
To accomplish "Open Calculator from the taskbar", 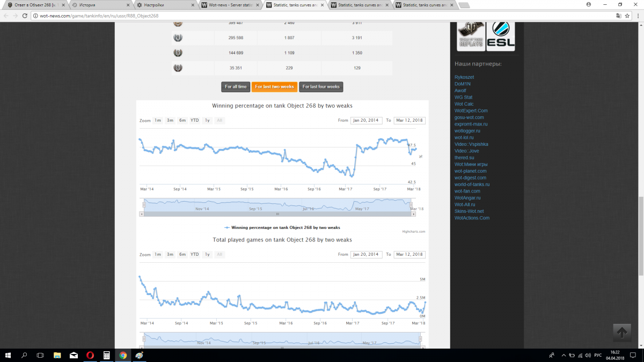I will pyautogui.click(x=106, y=355).
